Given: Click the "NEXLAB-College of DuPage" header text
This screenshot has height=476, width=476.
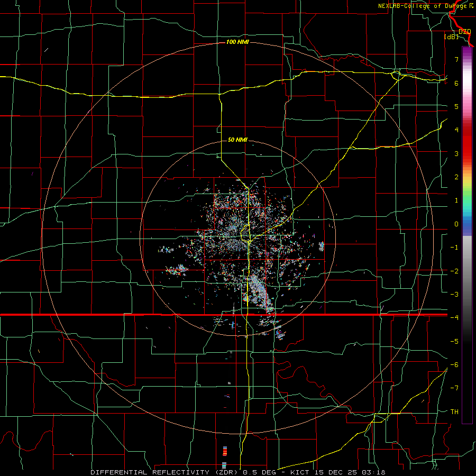Looking at the screenshot, I should 424,6.
